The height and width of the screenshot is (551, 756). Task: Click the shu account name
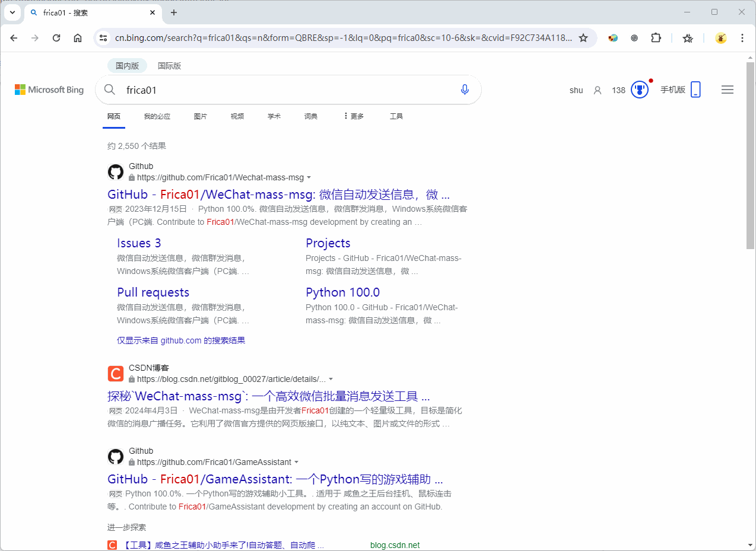pyautogui.click(x=576, y=90)
